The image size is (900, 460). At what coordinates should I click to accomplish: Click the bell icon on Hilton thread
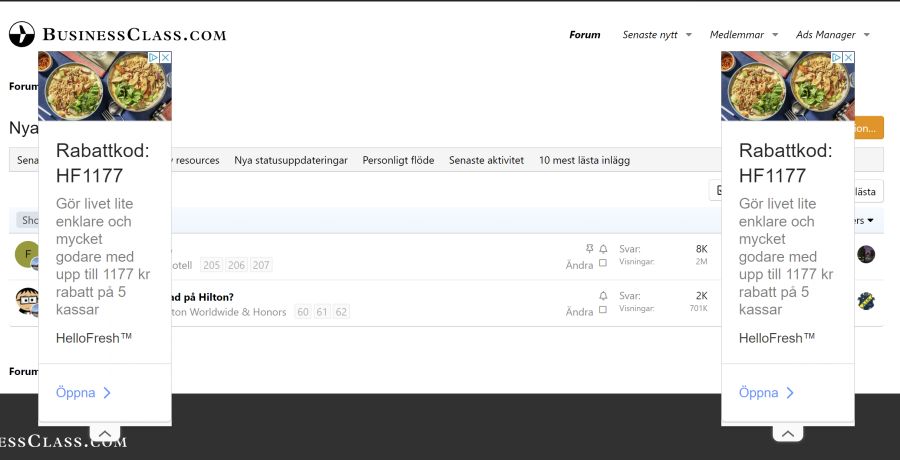point(603,296)
